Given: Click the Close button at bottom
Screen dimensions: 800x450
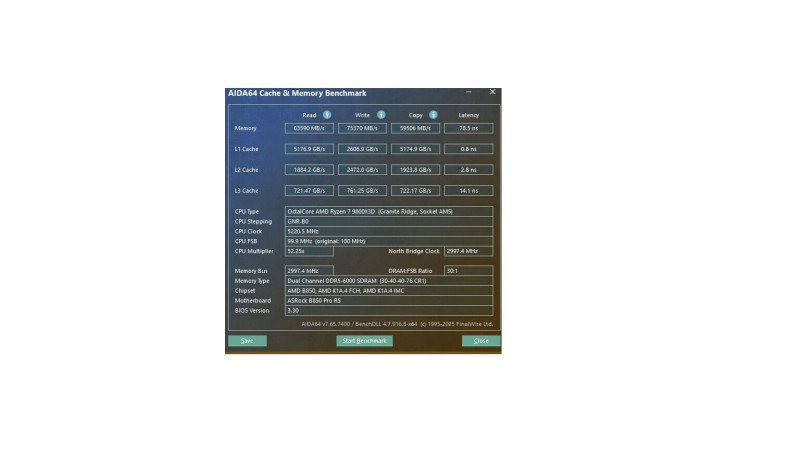Looking at the screenshot, I should point(481,341).
